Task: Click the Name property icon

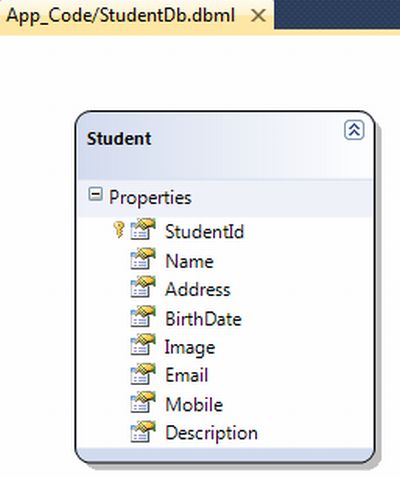Action: [x=143, y=258]
